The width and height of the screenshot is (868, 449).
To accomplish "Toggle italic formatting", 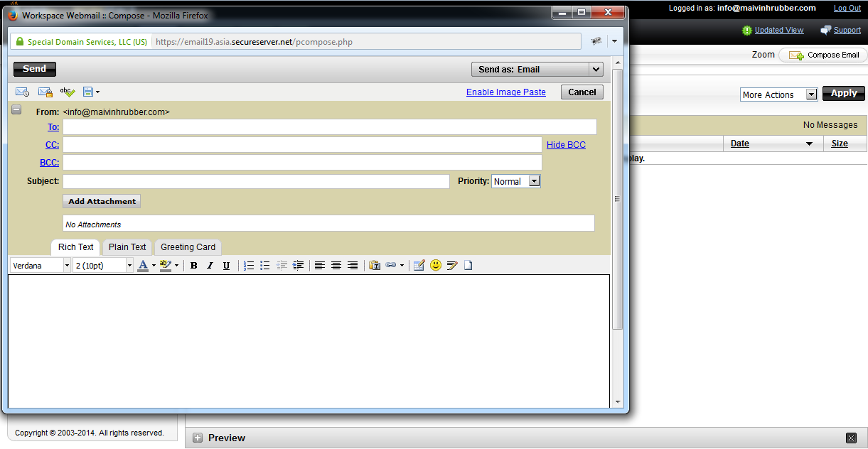I will click(210, 266).
